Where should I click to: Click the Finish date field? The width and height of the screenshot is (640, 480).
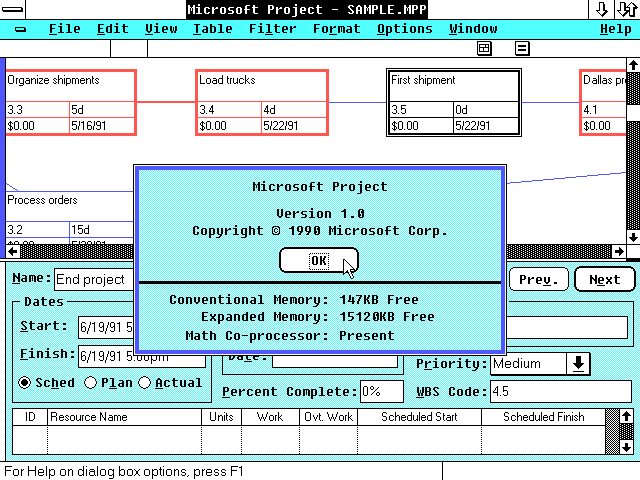[x=142, y=358]
